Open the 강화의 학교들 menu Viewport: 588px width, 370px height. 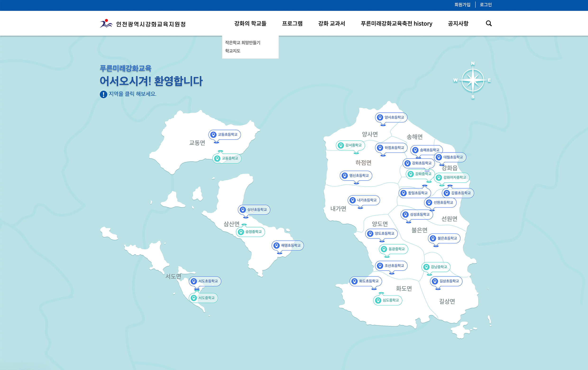coord(250,23)
